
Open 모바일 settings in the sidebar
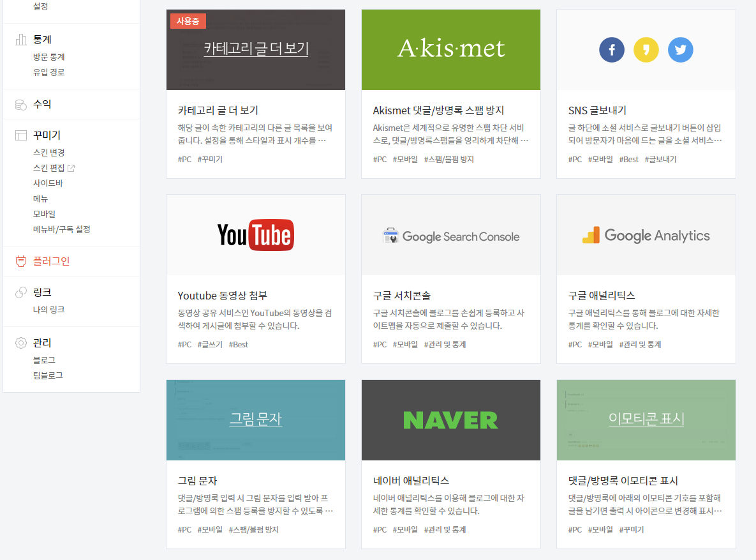click(x=45, y=214)
